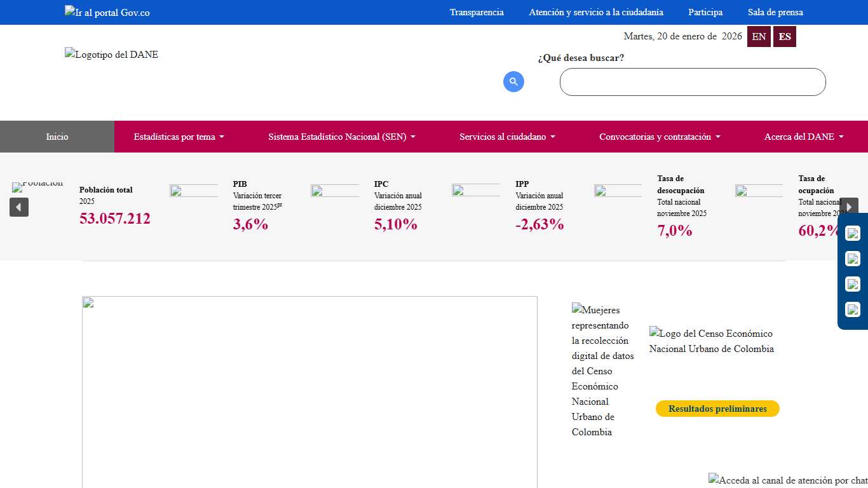
Task: Click the Censo Económico women image
Action: (x=603, y=370)
